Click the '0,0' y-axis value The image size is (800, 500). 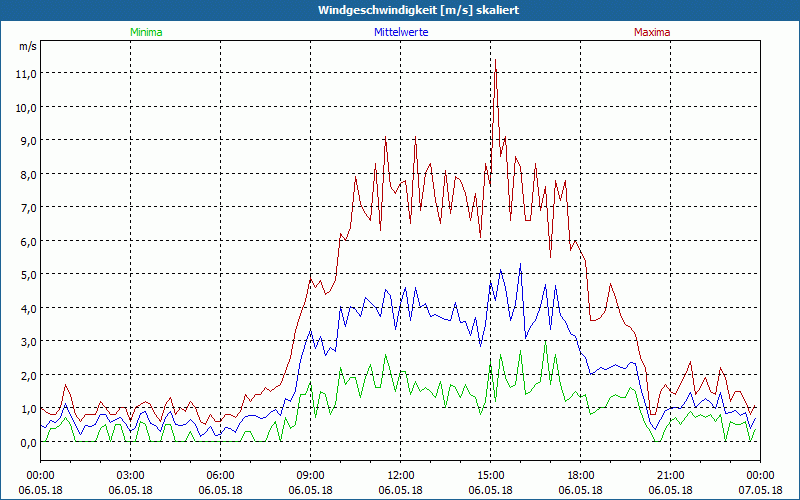29,442
